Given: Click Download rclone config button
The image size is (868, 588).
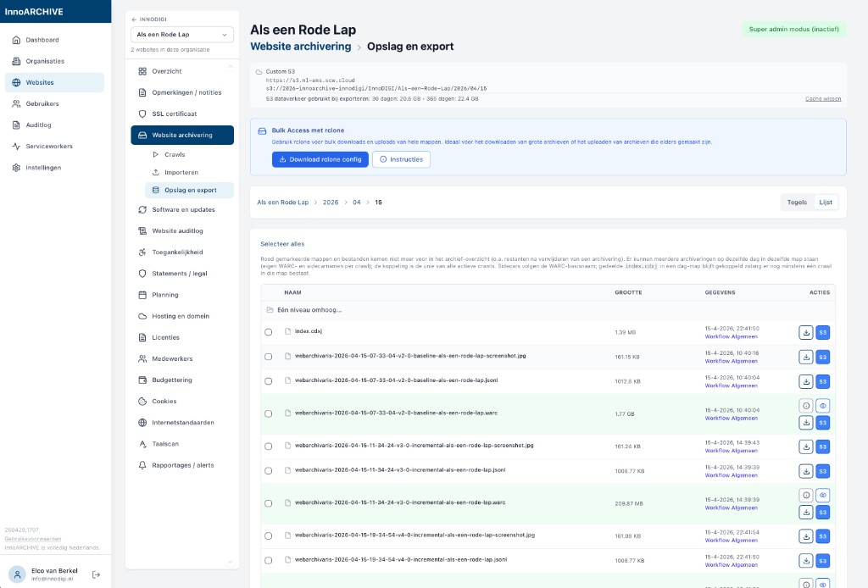Looking at the screenshot, I should click(x=320, y=159).
